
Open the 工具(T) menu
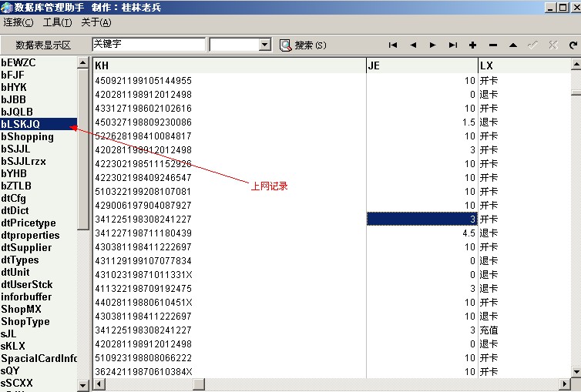(58, 22)
